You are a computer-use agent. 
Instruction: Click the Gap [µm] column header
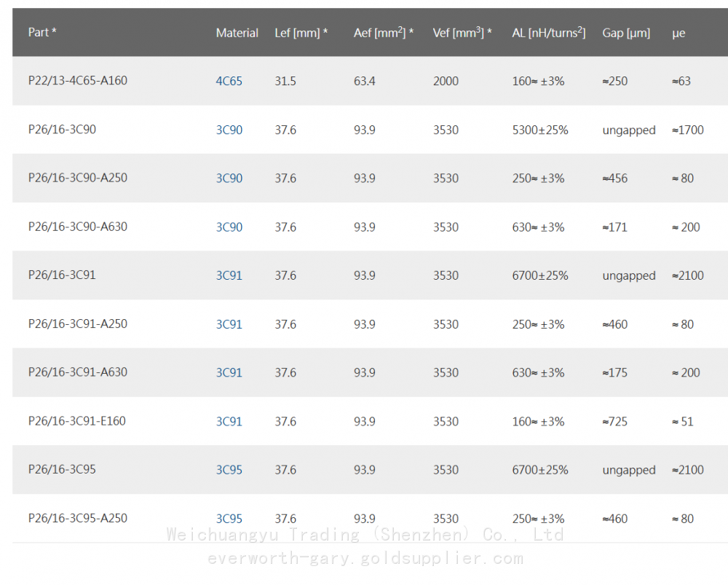(626, 33)
